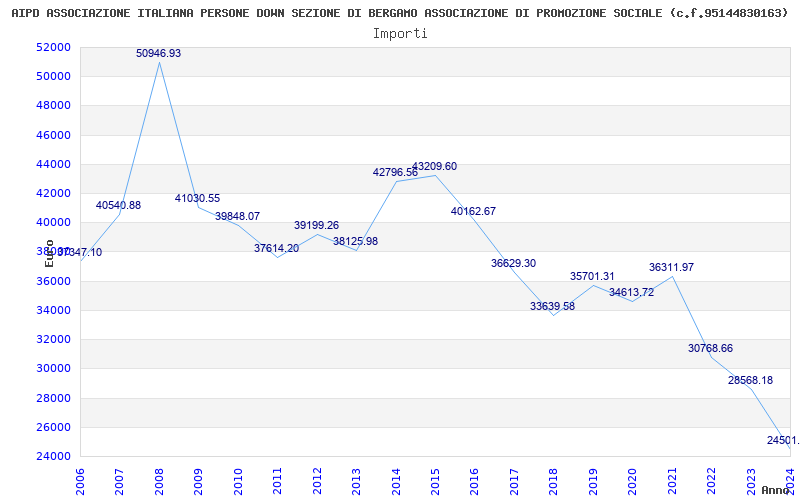Click the 2011 year axis label
The width and height of the screenshot is (800, 500).
278,480
